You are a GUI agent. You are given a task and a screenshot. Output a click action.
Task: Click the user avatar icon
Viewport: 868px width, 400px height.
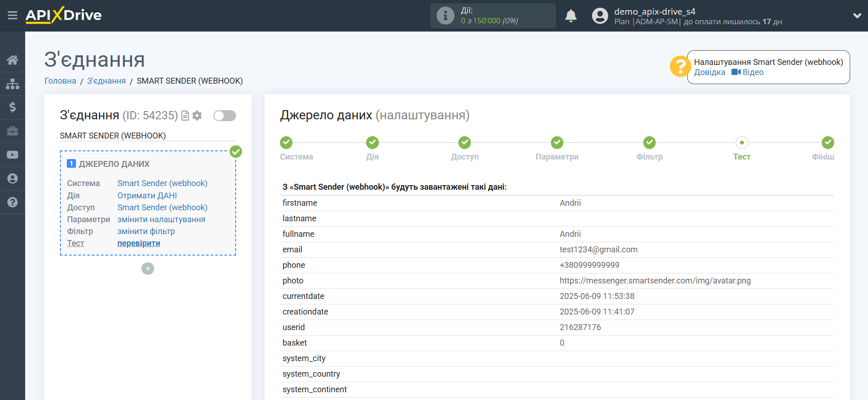[x=600, y=16]
